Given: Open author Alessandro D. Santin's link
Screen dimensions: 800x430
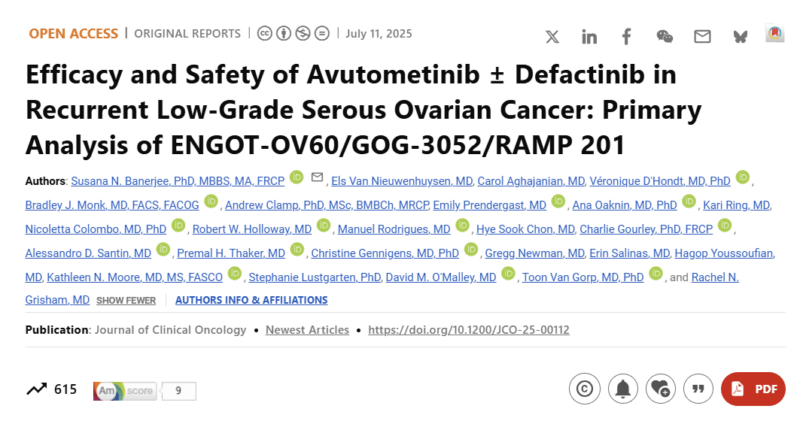Looking at the screenshot, I should click(x=88, y=253).
